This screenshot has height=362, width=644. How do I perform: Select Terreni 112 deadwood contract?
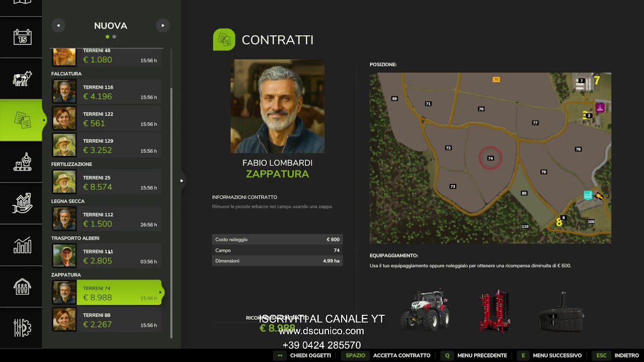tap(106, 219)
